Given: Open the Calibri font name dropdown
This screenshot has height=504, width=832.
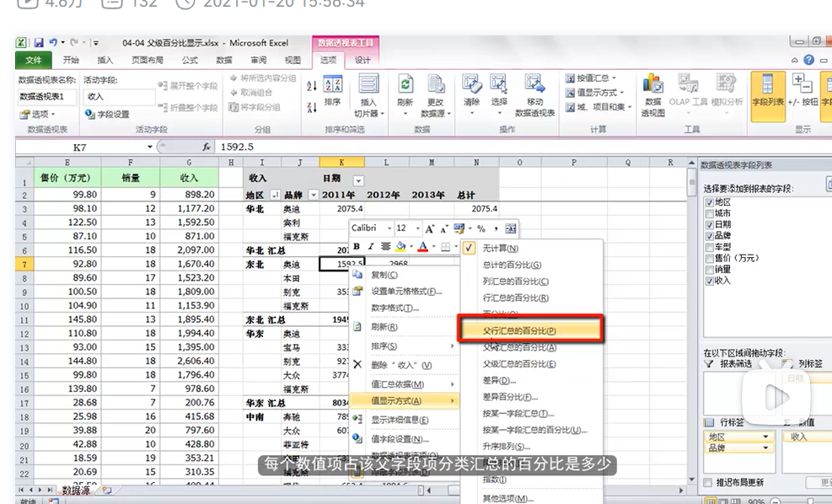Looking at the screenshot, I should coord(389,228).
